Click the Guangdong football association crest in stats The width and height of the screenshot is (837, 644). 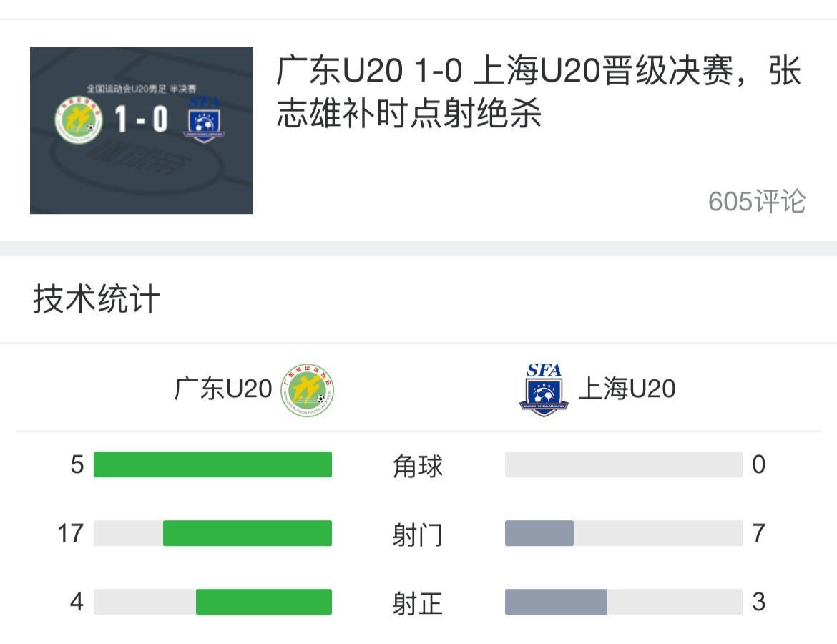[x=307, y=390]
